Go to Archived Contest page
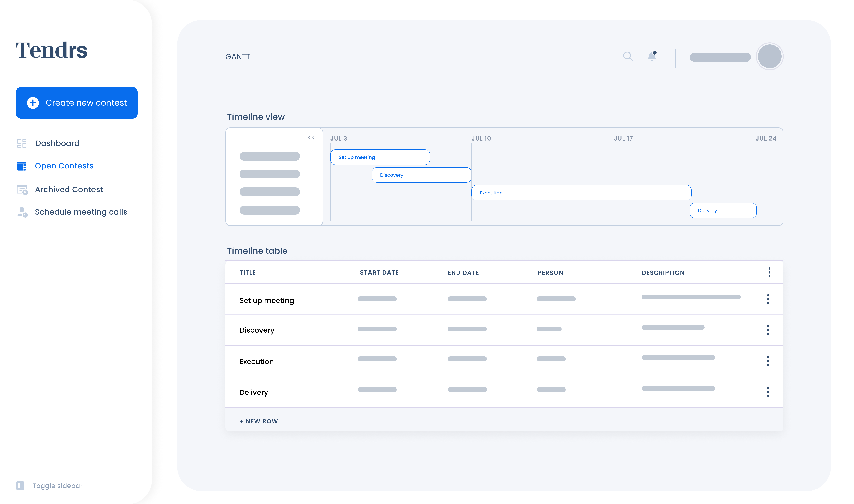The image size is (854, 504). point(69,189)
